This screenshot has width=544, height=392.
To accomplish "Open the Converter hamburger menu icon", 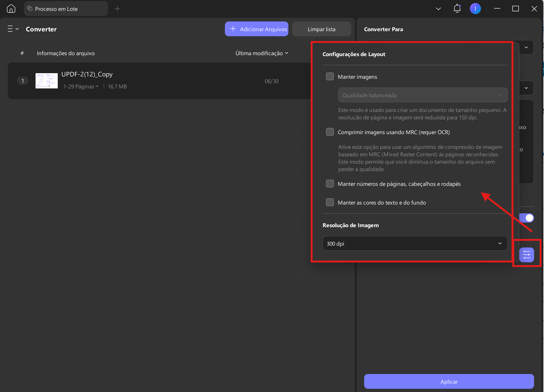I will [x=10, y=29].
